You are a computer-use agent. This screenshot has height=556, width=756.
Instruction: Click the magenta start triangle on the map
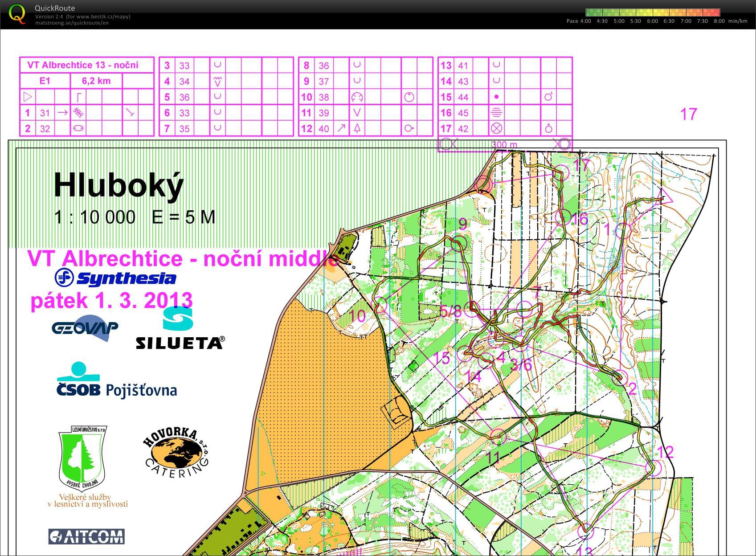point(665,197)
